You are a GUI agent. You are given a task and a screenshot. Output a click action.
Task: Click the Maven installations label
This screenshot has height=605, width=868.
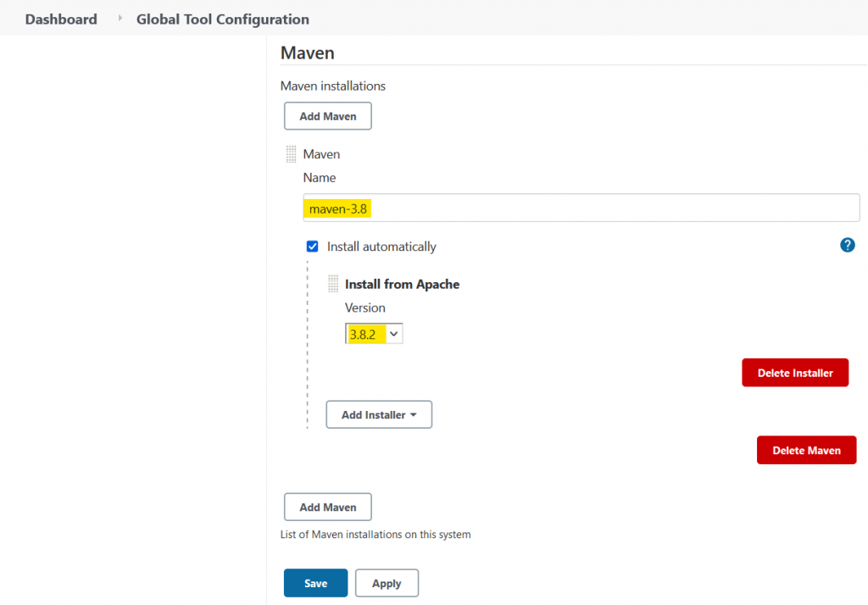pos(332,86)
